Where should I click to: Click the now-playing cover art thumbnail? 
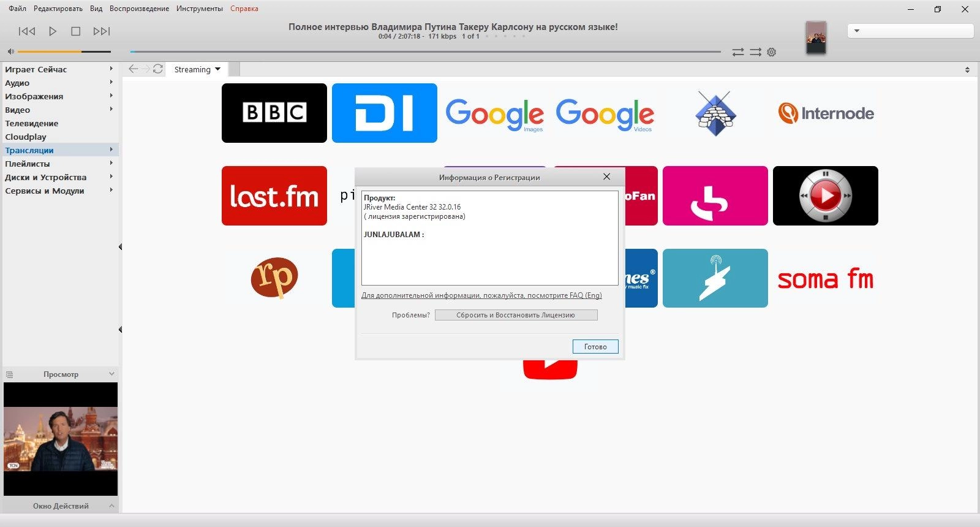click(x=816, y=37)
